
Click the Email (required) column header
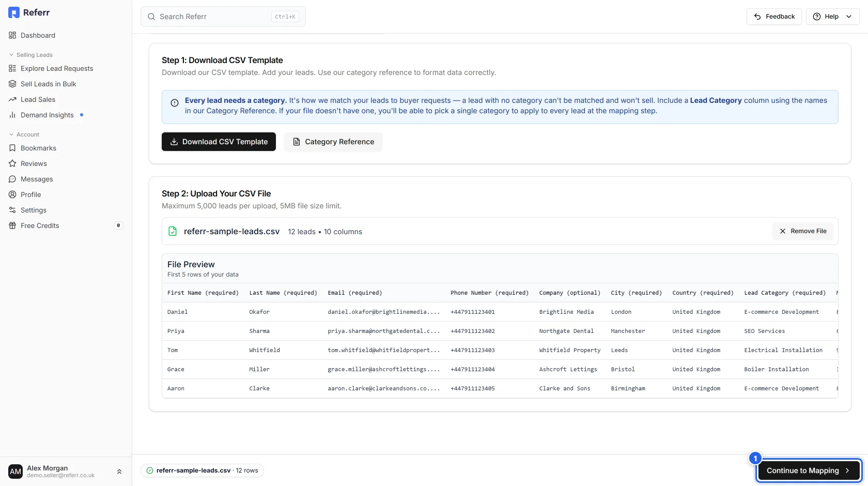click(x=355, y=293)
